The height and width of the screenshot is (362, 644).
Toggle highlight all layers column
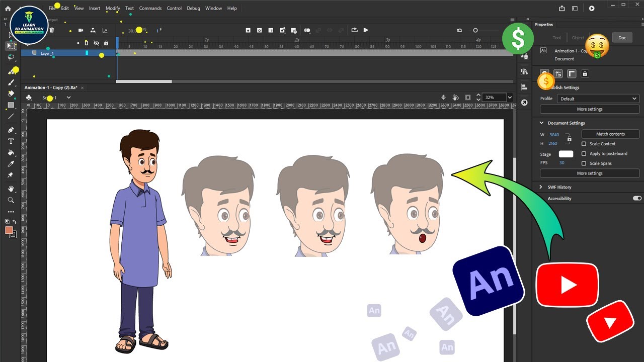click(86, 43)
